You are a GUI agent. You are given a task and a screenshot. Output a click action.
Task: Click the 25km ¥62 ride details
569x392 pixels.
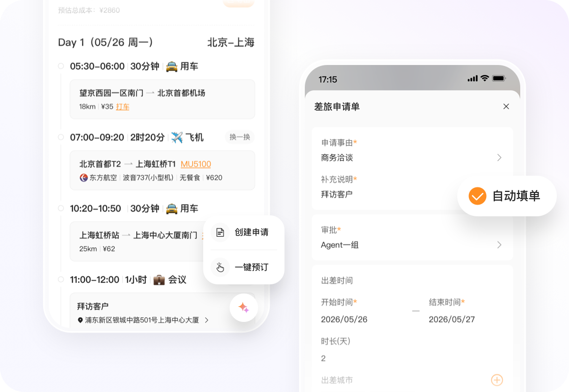97,249
